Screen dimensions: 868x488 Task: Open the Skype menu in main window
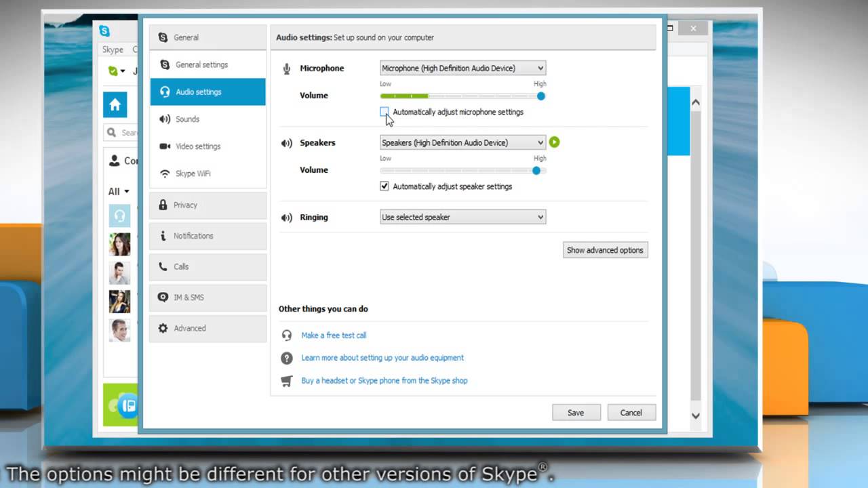[x=113, y=49]
